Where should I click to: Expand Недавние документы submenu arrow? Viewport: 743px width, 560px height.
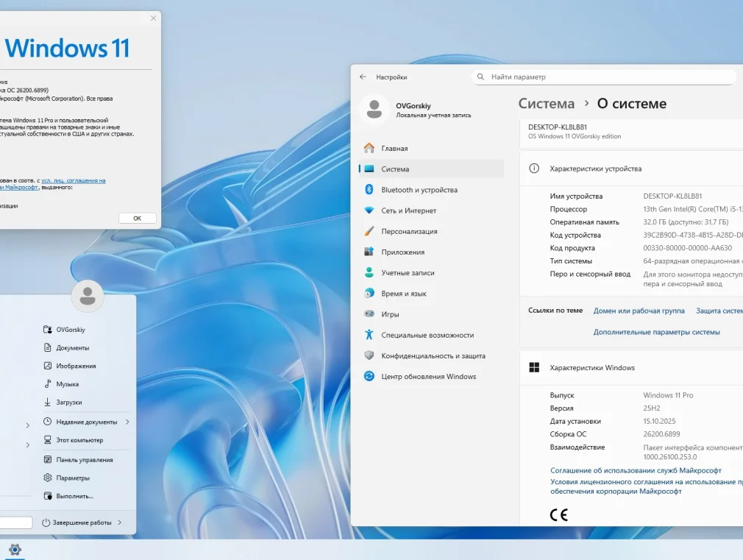click(x=127, y=422)
